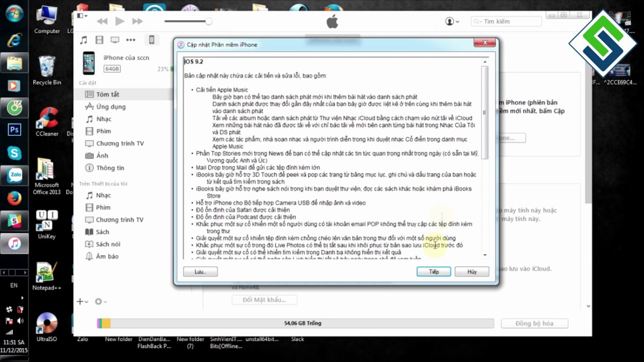
Task: Click the system tray volume speaker icon
Action: pos(20,321)
